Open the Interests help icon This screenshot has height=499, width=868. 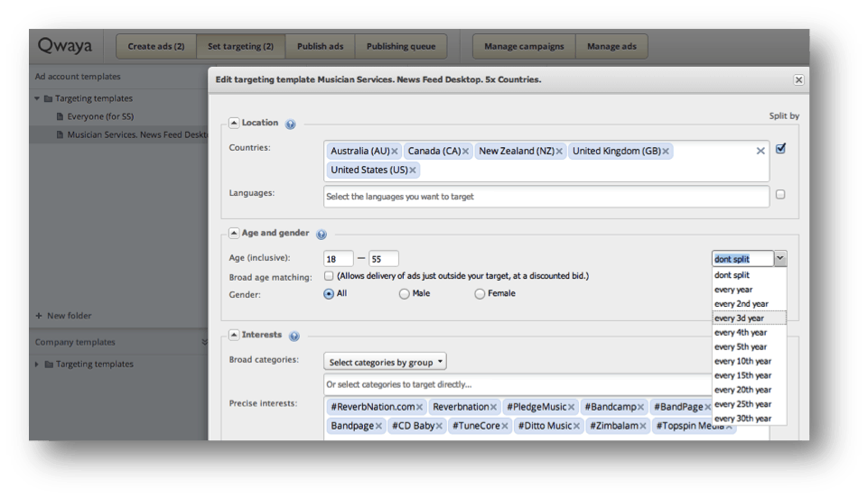[x=294, y=336]
